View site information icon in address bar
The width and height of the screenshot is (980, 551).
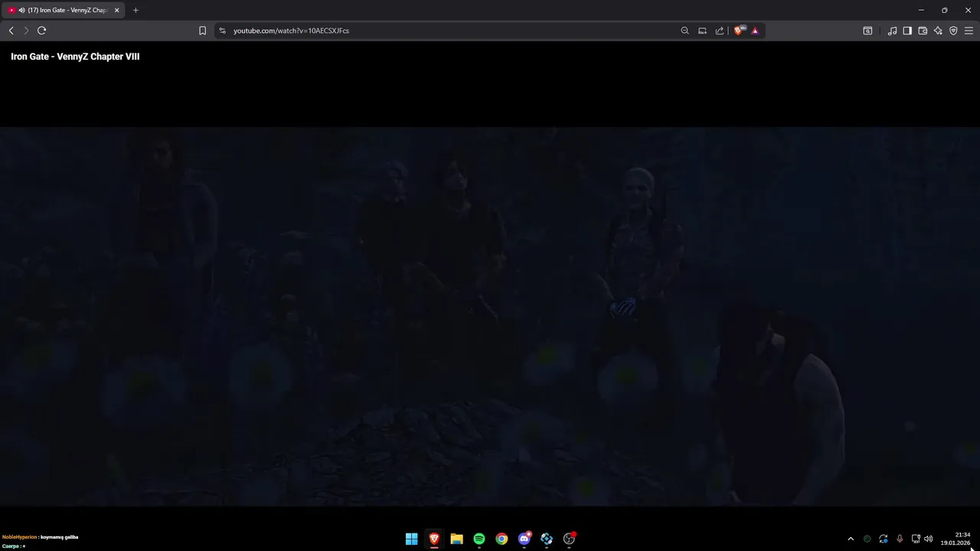click(x=222, y=31)
